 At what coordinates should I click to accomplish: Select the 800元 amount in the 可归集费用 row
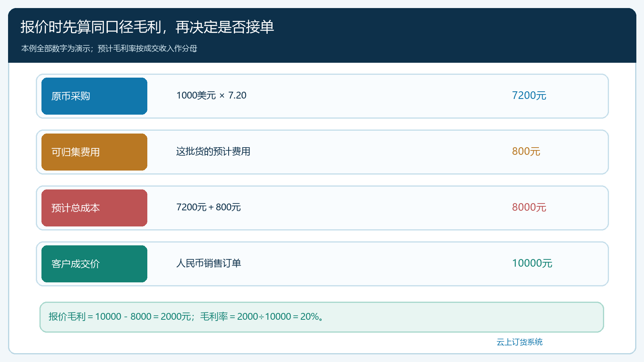526,152
